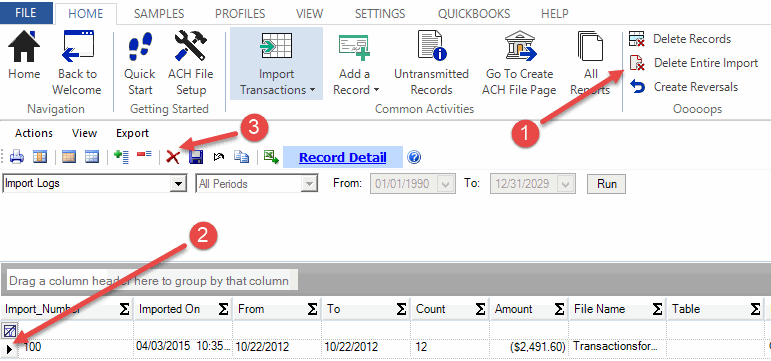
Task: Select Amount cell ($2,491.60)
Action: pos(529,347)
